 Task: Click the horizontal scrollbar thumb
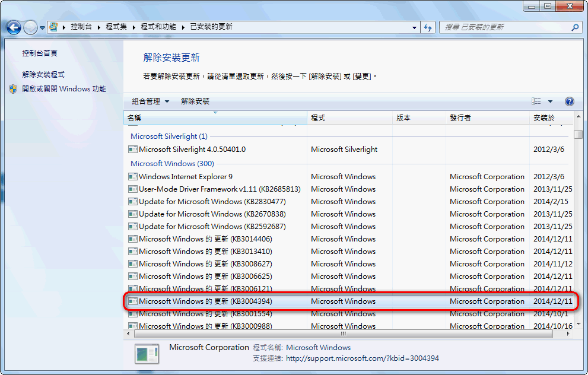click(343, 333)
